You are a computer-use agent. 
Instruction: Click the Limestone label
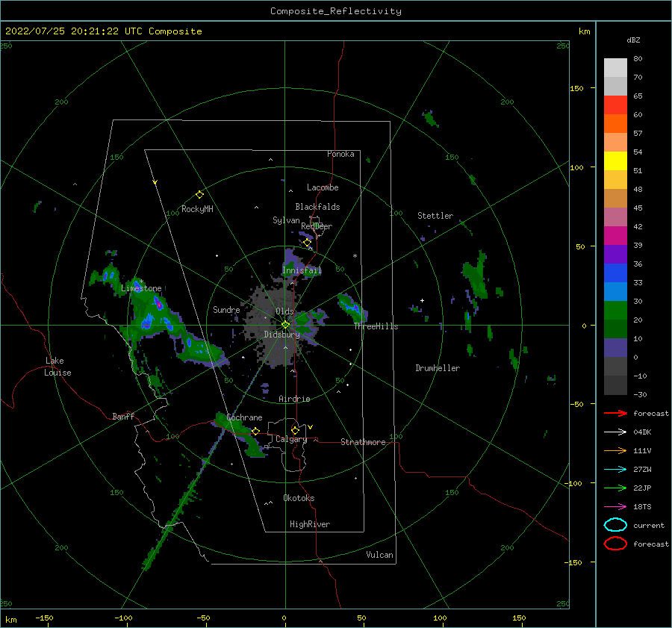(141, 288)
